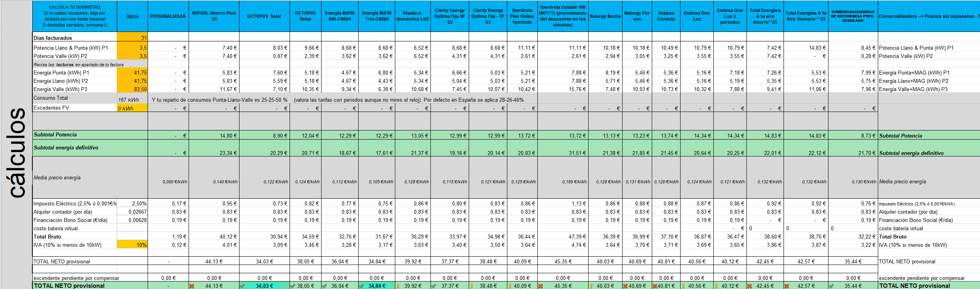Viewport: 980px width, 289px height.
Task: Select the Energía Valle P3 cell showing 83,50
Action: (132, 89)
